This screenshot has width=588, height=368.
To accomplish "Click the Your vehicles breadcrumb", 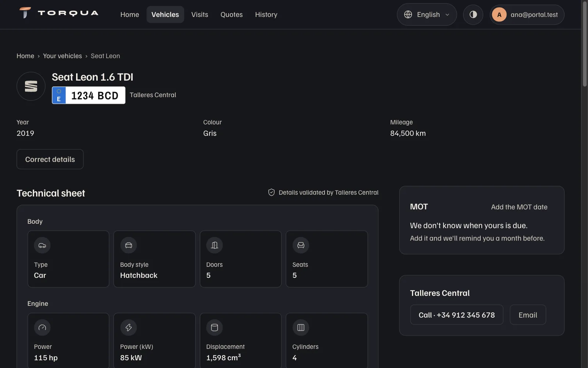I will click(x=62, y=56).
